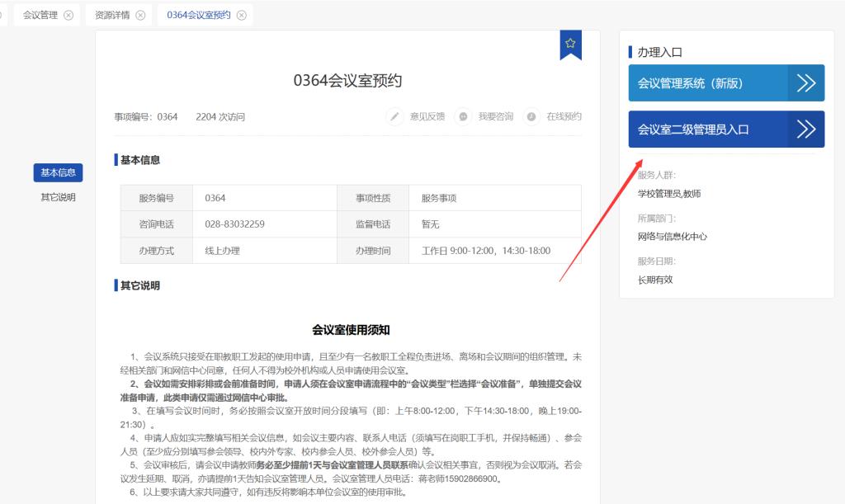Switch to the 会议管理 tab
The image size is (845, 504).
pyautogui.click(x=40, y=15)
